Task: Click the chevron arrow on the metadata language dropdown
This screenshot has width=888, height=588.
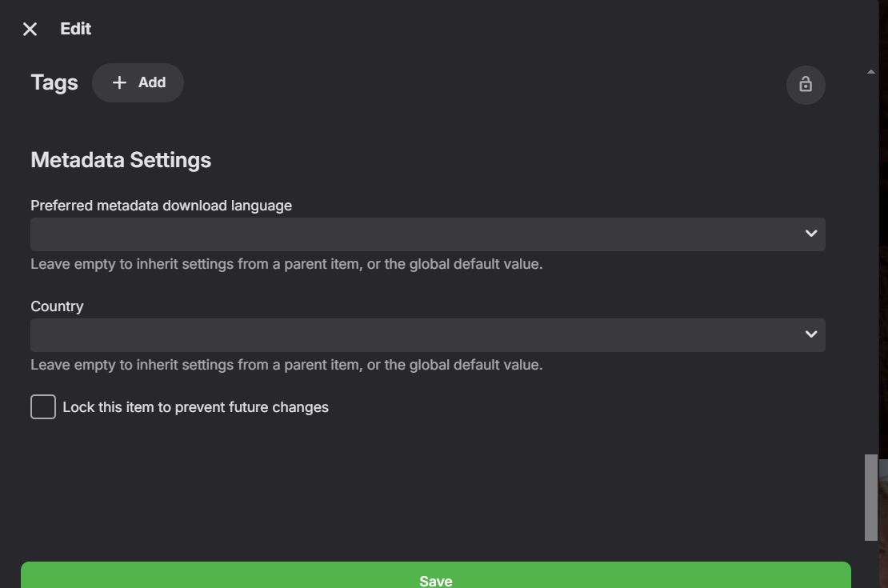Action: point(811,234)
